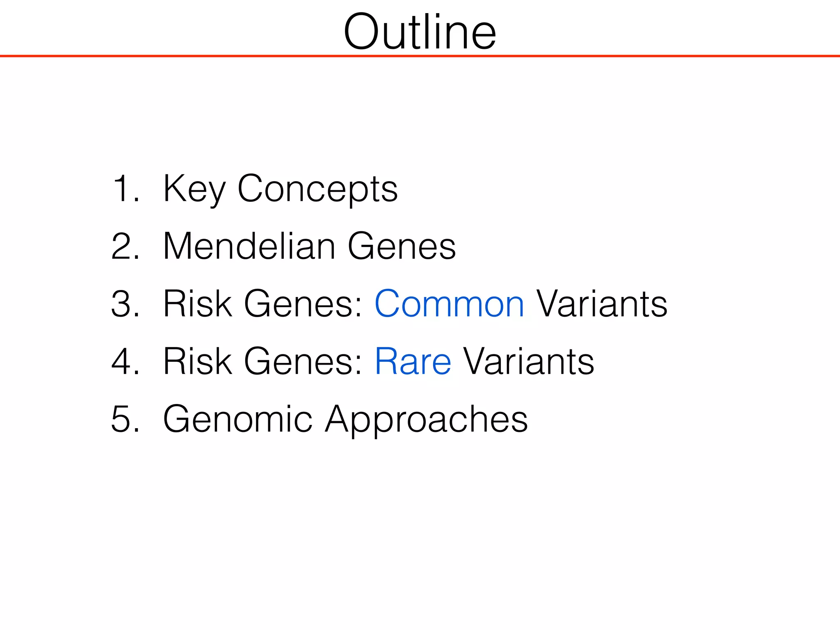
Task: Click "Risk Genes:" in list item 3
Action: (263, 304)
